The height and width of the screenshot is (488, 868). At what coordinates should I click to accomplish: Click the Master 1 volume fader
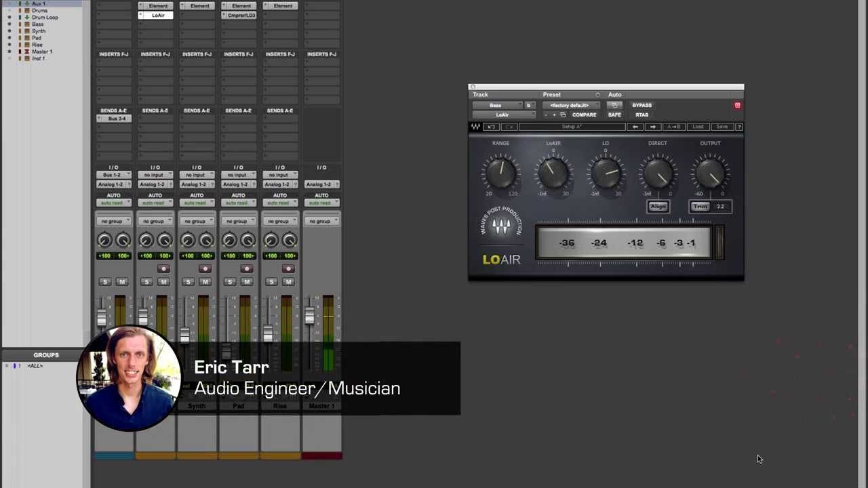[x=309, y=316]
